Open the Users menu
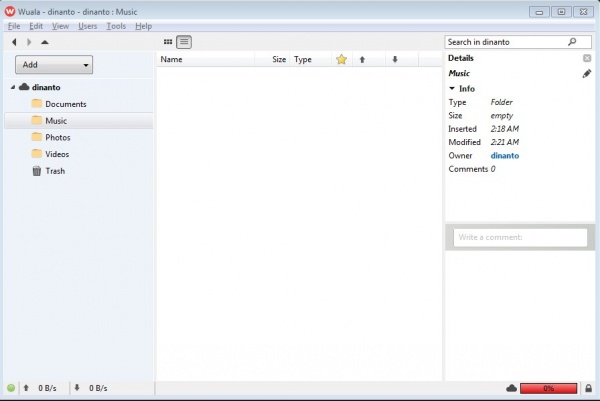 pyautogui.click(x=88, y=26)
